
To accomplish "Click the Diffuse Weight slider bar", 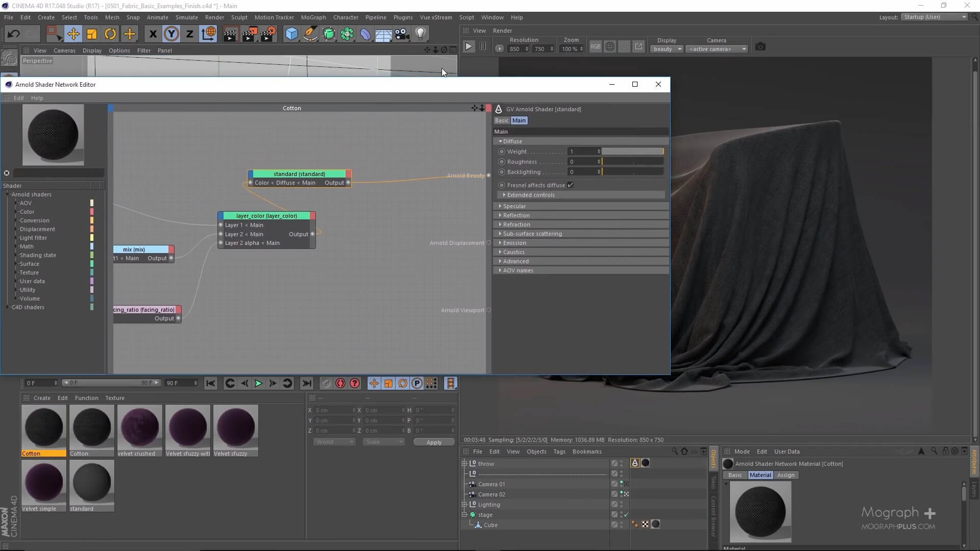I will tap(632, 152).
